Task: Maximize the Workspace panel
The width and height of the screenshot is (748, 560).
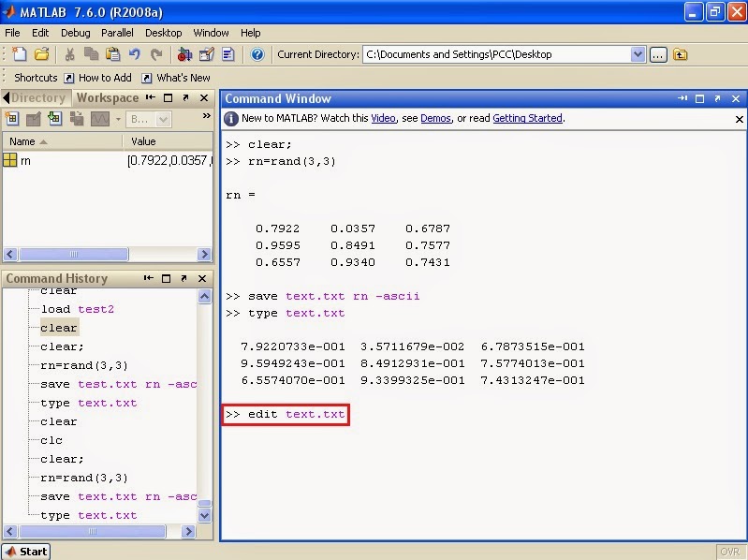Action: point(168,97)
